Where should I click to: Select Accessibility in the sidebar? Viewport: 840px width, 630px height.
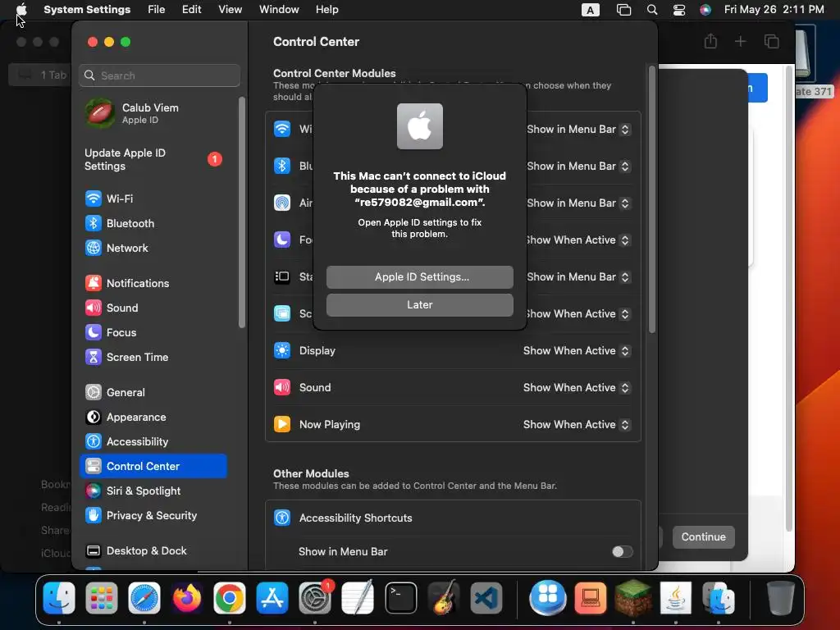point(153,442)
